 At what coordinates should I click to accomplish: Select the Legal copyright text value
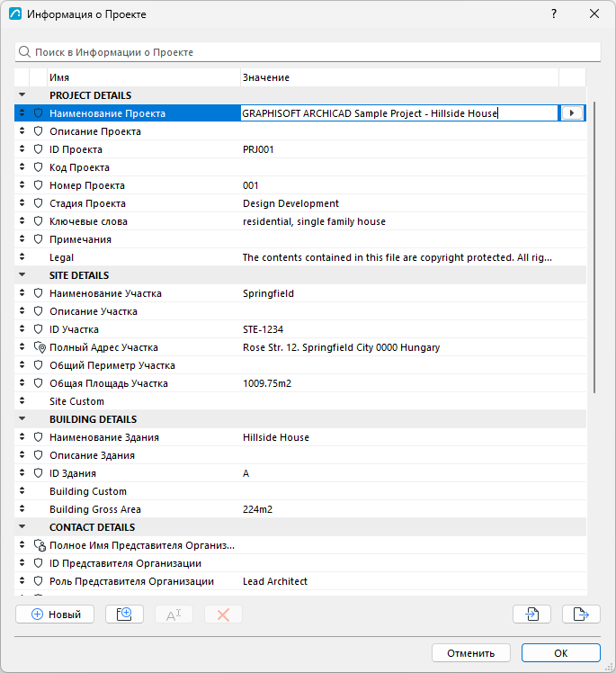[397, 257]
